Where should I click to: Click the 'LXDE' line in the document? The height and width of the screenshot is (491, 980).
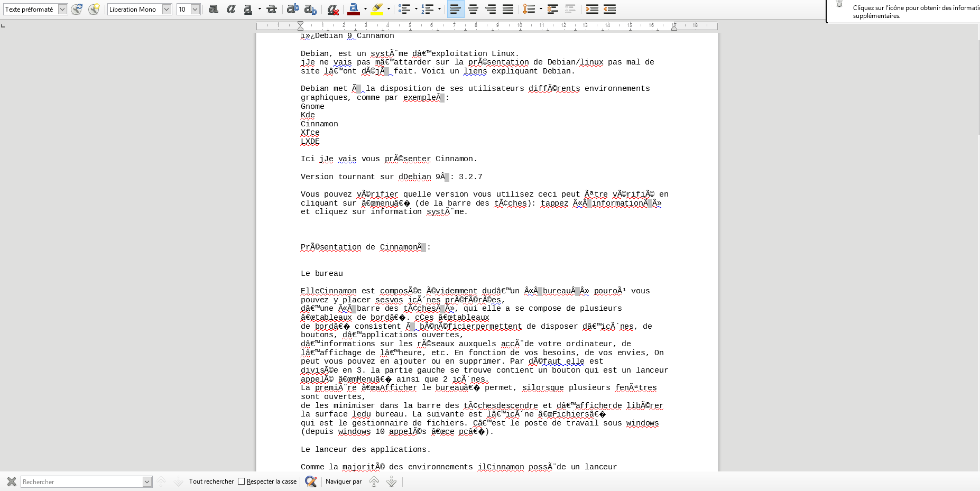pos(310,142)
